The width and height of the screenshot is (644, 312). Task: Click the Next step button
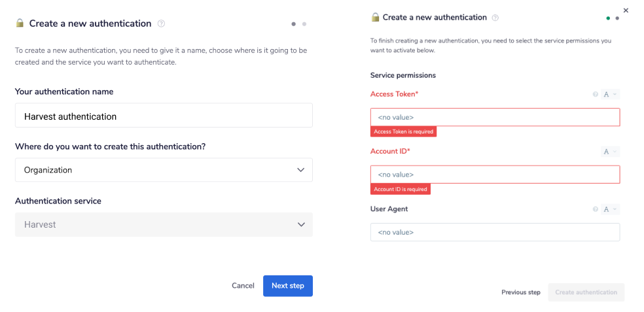tap(288, 286)
